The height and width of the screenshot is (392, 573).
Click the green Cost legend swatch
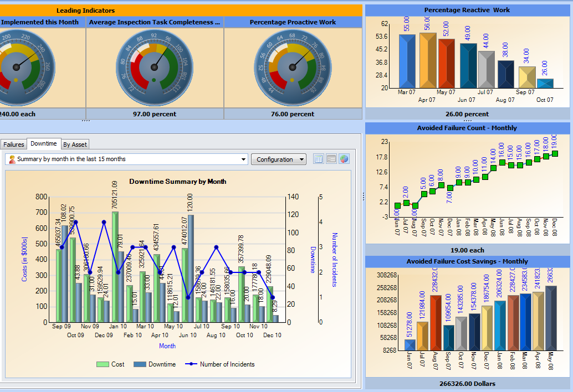[103, 364]
